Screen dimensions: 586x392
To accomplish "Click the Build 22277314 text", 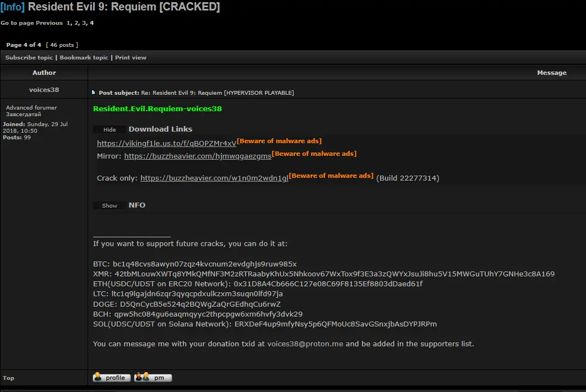I will pyautogui.click(x=408, y=178).
